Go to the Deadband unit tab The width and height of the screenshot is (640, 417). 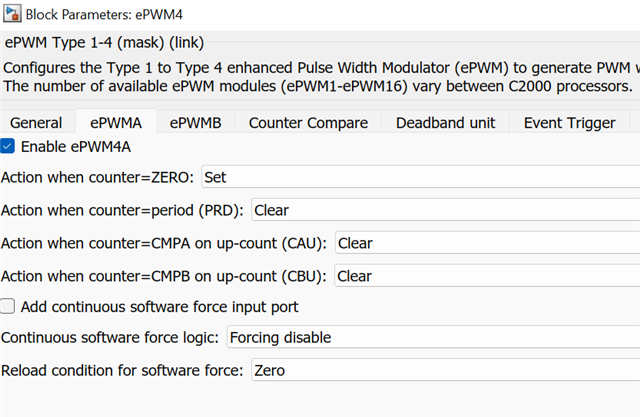(x=445, y=123)
